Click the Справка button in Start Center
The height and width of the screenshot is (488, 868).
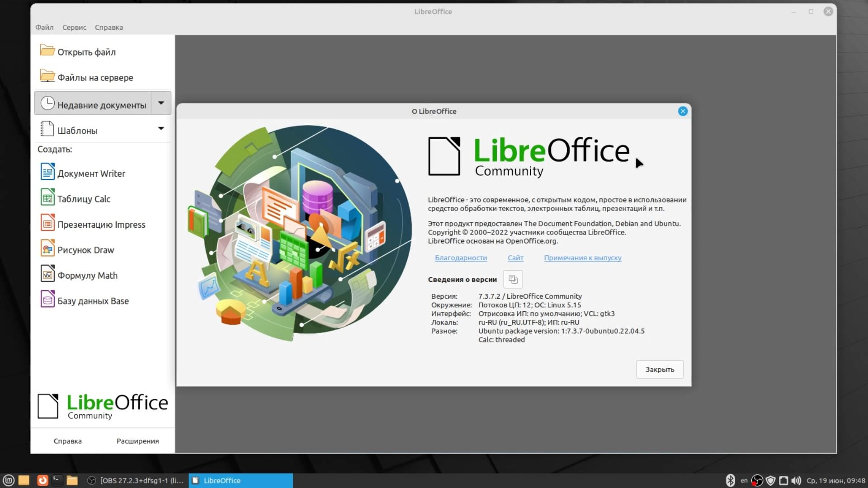pyautogui.click(x=68, y=441)
